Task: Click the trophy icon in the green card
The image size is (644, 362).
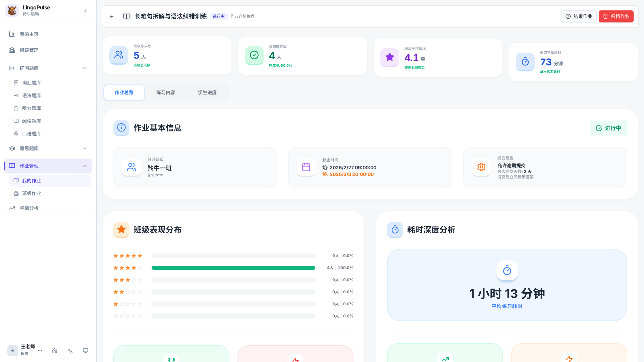Action: pyautogui.click(x=171, y=359)
